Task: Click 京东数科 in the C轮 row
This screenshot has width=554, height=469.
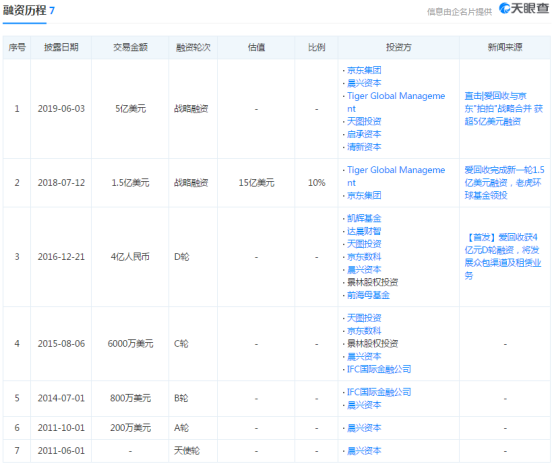Action: pos(364,331)
